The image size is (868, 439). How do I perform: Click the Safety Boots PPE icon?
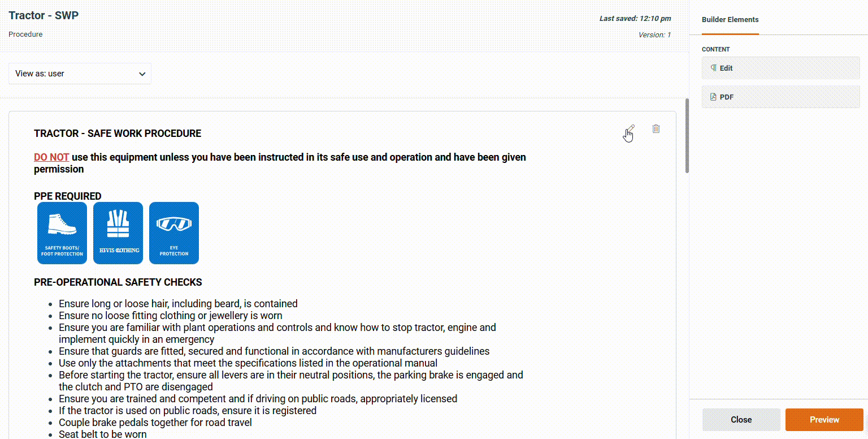pos(62,233)
